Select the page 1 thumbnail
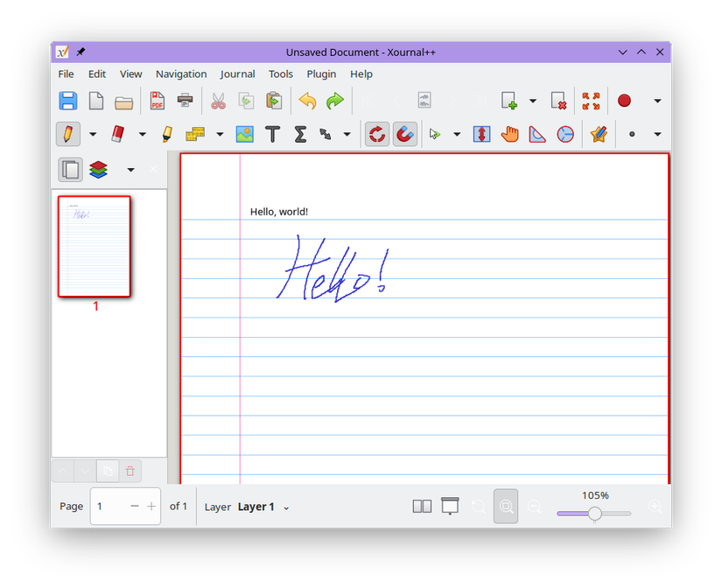Screen dimensions: 722x588 point(95,246)
